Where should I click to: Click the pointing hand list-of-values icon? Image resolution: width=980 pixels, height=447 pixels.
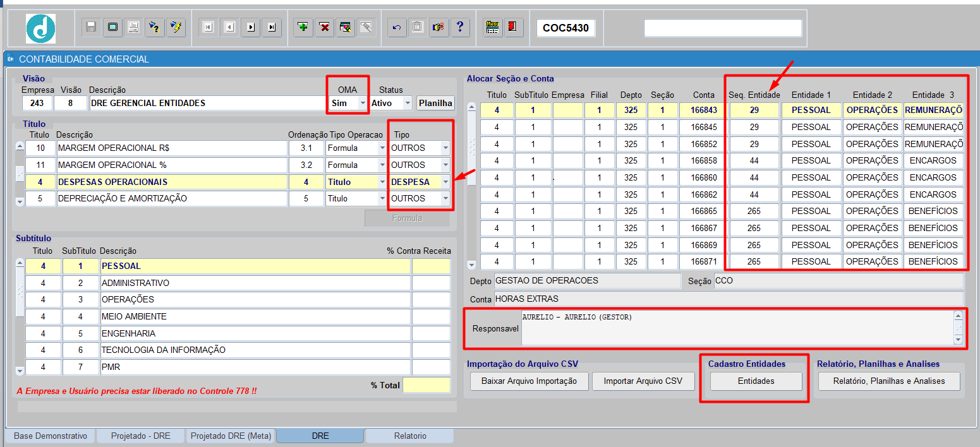coord(438,27)
